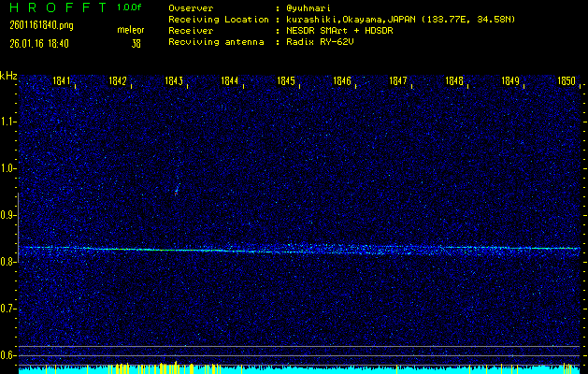Select the 1.0 kHz frequency label
The height and width of the screenshot is (374, 588).
8,168
